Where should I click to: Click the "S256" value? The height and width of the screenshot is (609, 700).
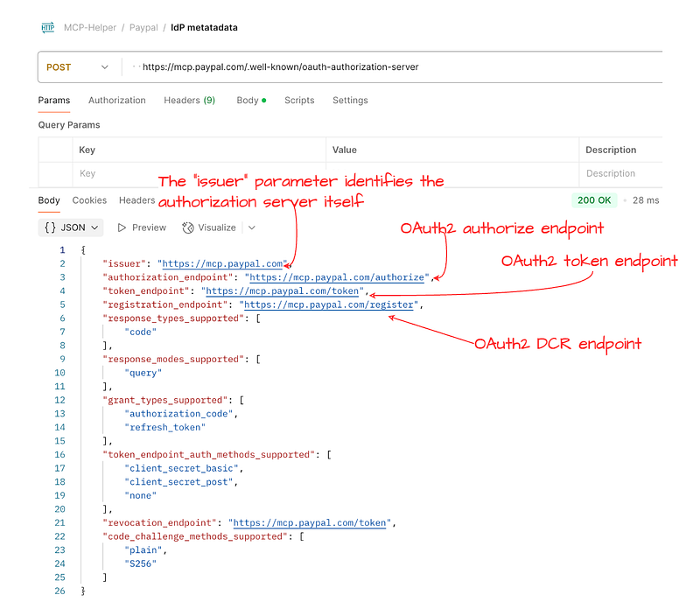pyautogui.click(x=141, y=563)
